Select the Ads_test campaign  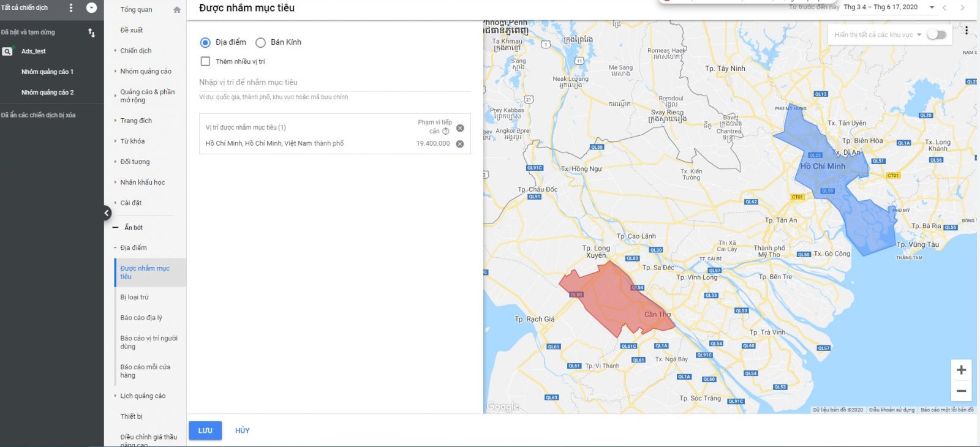(34, 51)
